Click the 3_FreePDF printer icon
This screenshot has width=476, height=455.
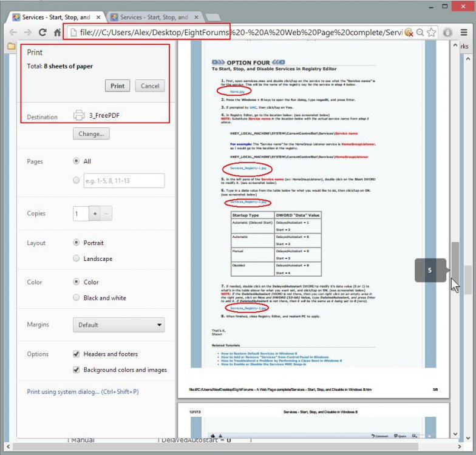pos(79,115)
